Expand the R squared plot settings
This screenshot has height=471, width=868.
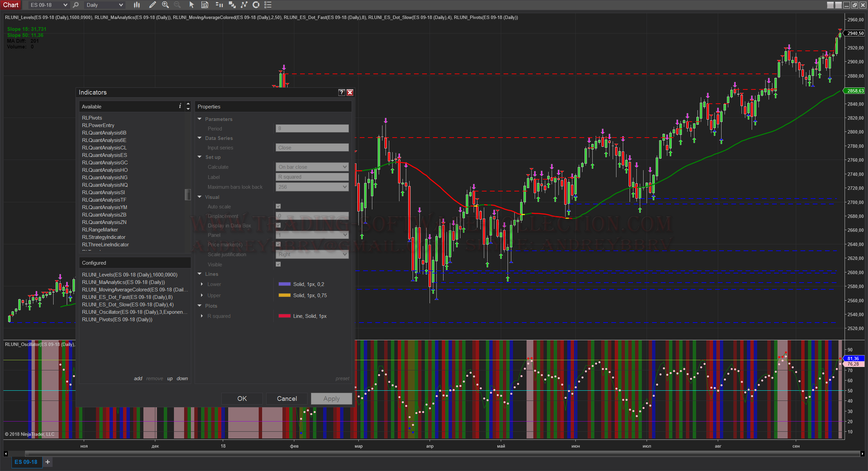[x=202, y=316]
